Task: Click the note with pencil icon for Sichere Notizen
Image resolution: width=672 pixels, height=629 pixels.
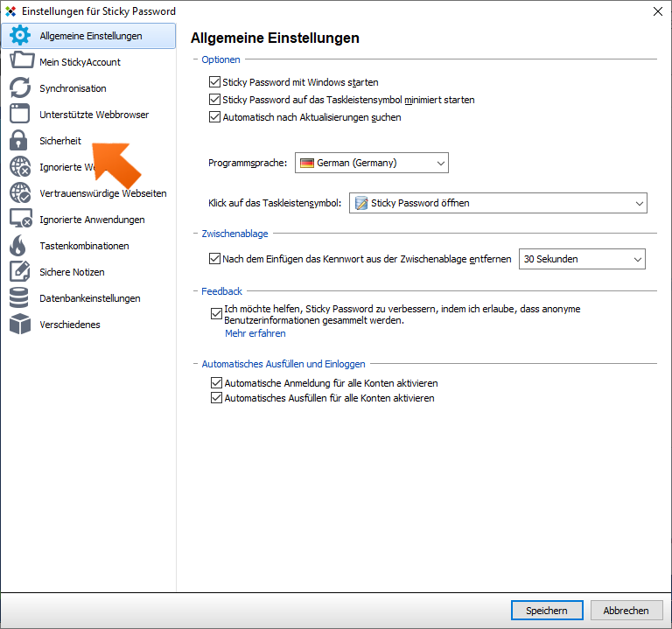Action: [20, 271]
